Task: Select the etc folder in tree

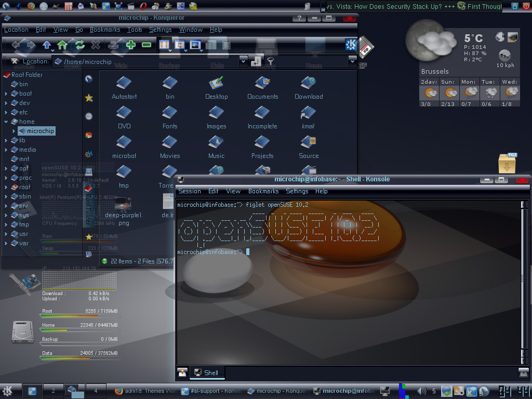Action: tap(20, 112)
